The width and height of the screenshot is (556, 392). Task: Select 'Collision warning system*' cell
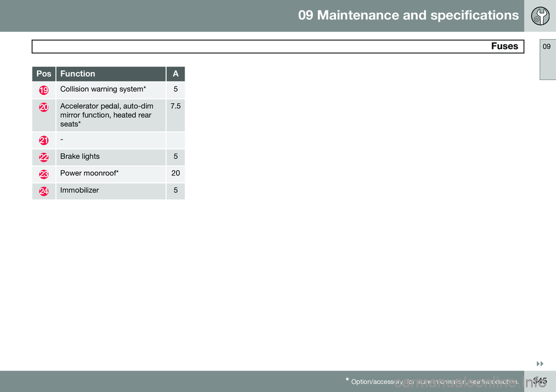coord(111,90)
